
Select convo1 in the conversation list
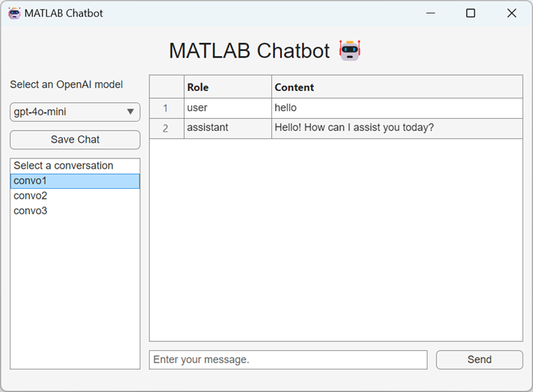[75, 181]
